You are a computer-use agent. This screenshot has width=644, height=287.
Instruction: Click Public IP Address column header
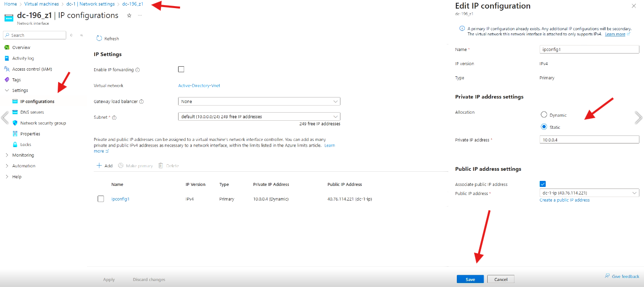345,184
